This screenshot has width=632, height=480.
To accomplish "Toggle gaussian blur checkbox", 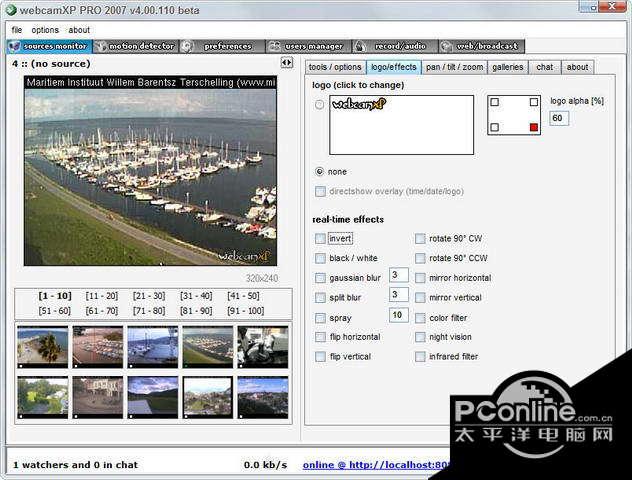I will pos(320,278).
